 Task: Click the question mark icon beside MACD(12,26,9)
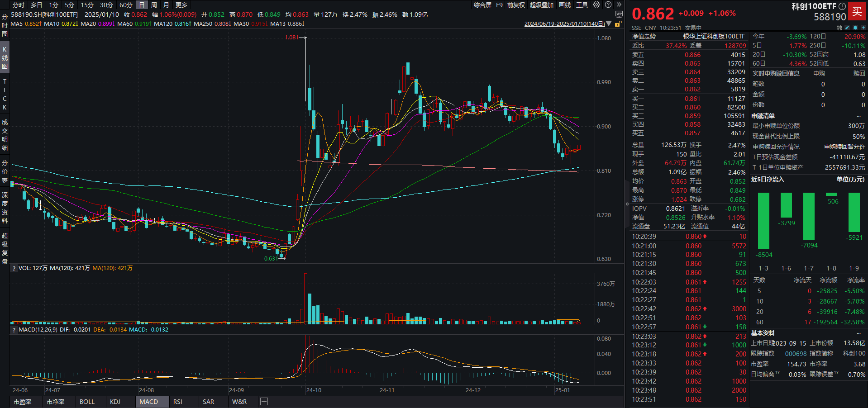[14, 330]
